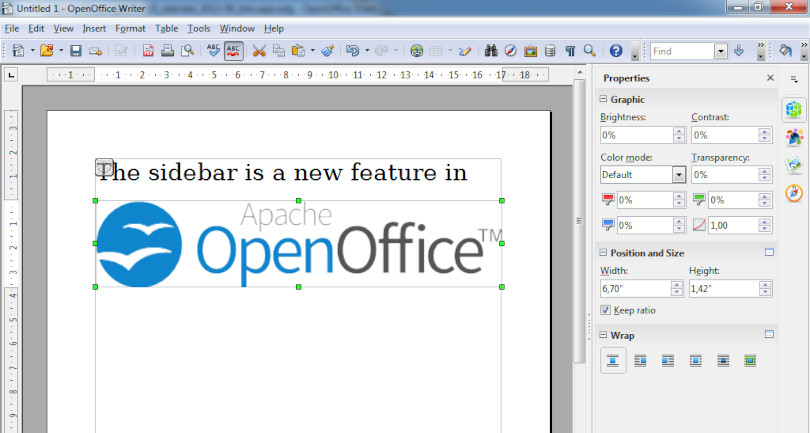Increase the Brightness value stepper
Screen dimensions: 810x433
(679, 131)
